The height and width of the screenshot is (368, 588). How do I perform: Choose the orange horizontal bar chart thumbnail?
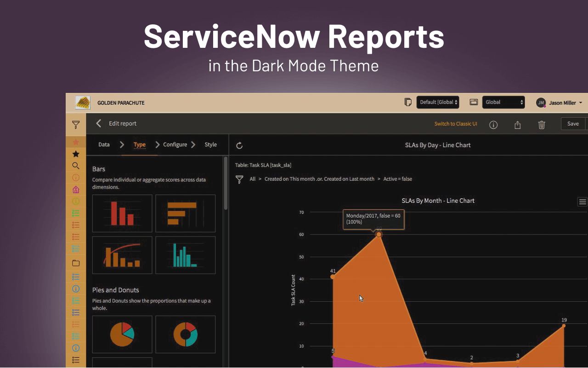[186, 213]
